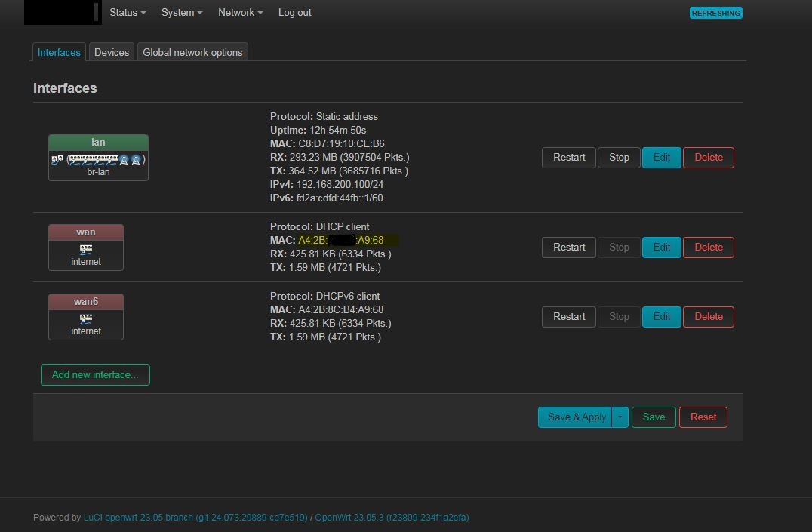The height and width of the screenshot is (532, 812).
Task: Log out of the router
Action: (294, 13)
